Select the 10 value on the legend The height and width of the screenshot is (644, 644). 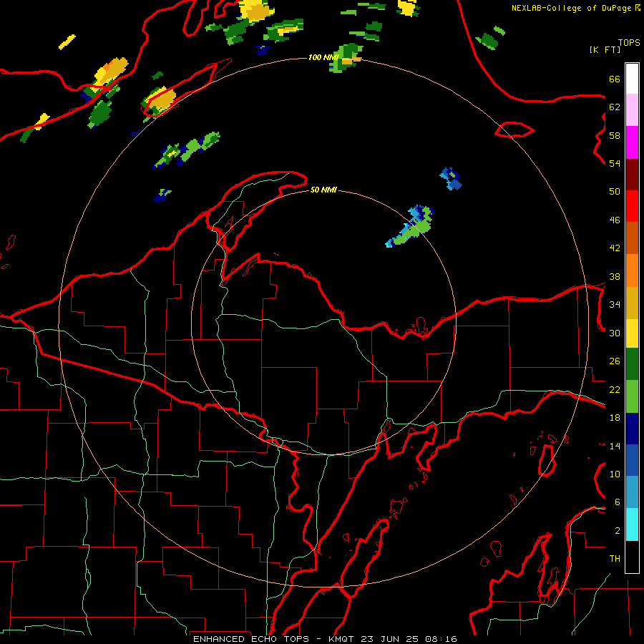(x=615, y=474)
